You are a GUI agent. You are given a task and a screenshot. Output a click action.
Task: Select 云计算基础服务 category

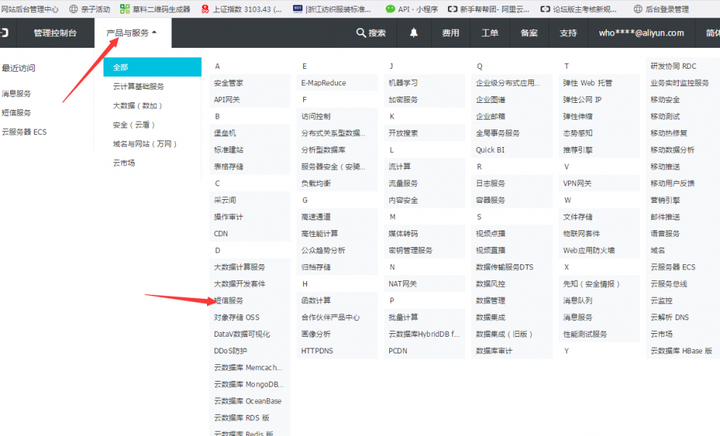tap(138, 86)
